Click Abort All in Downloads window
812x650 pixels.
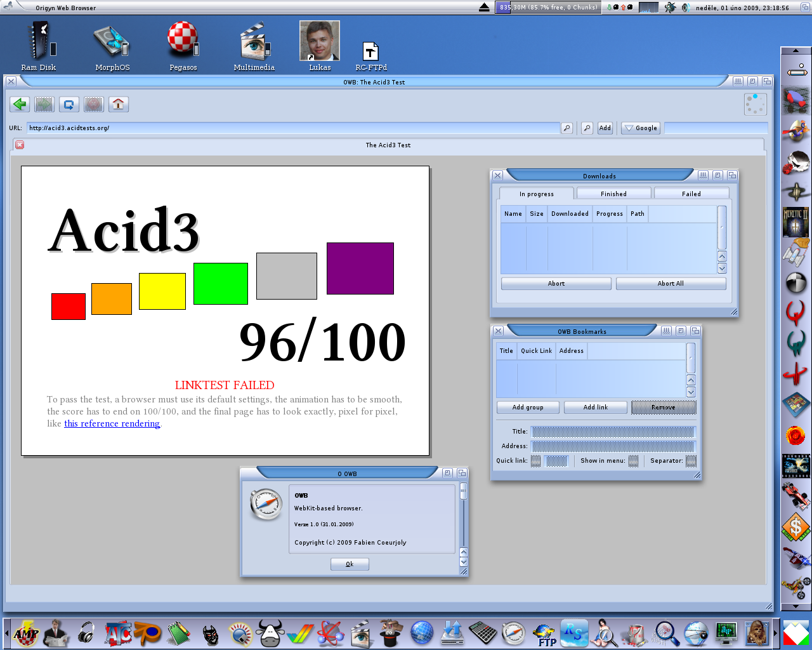click(671, 284)
